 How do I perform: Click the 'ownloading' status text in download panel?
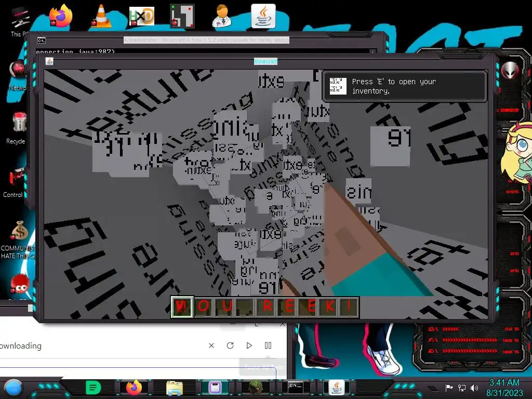point(21,345)
